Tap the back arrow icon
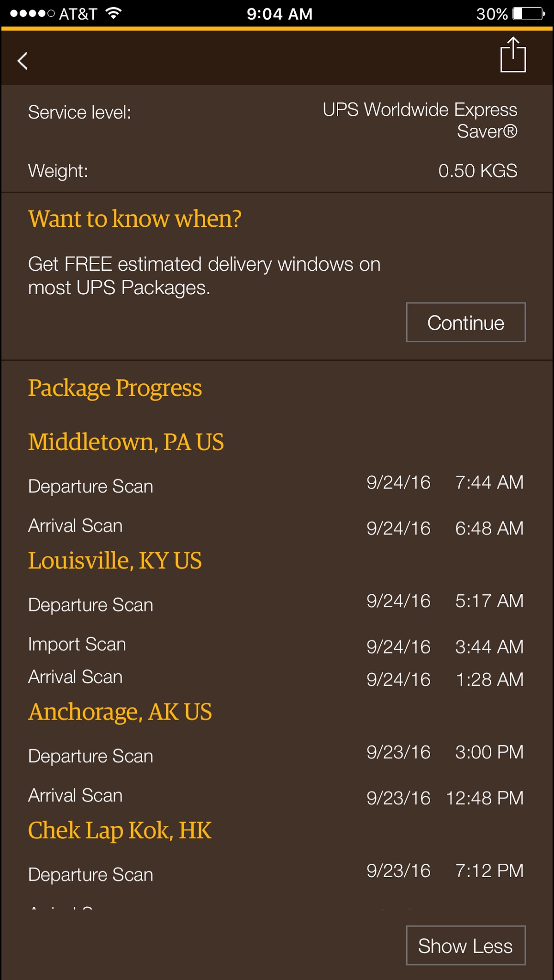Image resolution: width=554 pixels, height=980 pixels. (22, 61)
